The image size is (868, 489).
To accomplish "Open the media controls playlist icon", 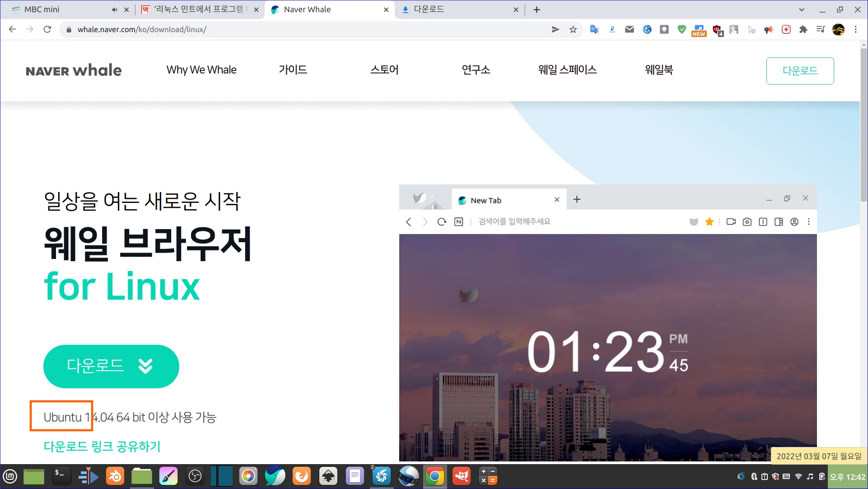I will click(821, 29).
